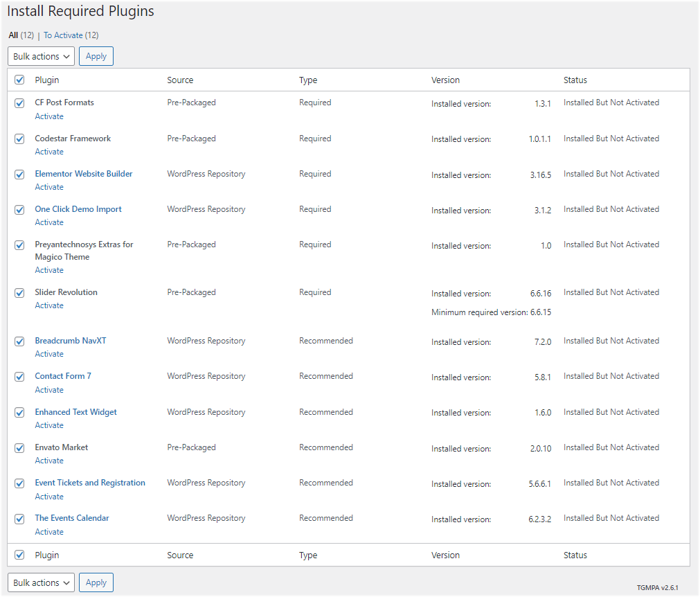Screen dimensions: 700x597
Task: Click the TGMPA v2.6.1 version text
Action: pyautogui.click(x=658, y=587)
